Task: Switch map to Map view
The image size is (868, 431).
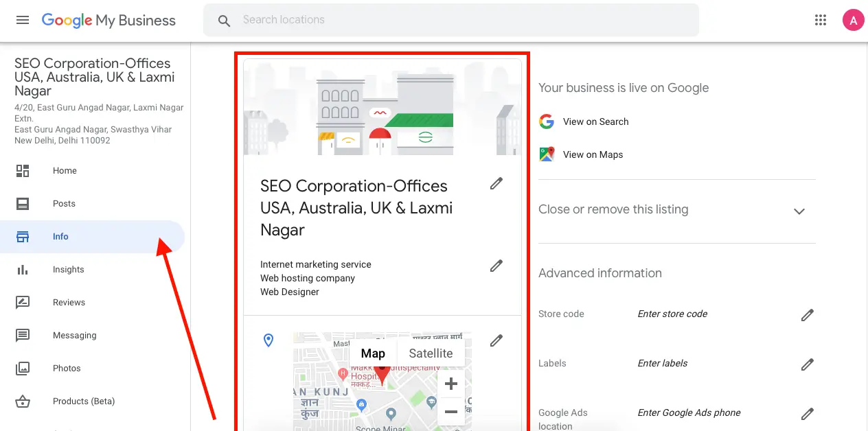Action: 373,353
